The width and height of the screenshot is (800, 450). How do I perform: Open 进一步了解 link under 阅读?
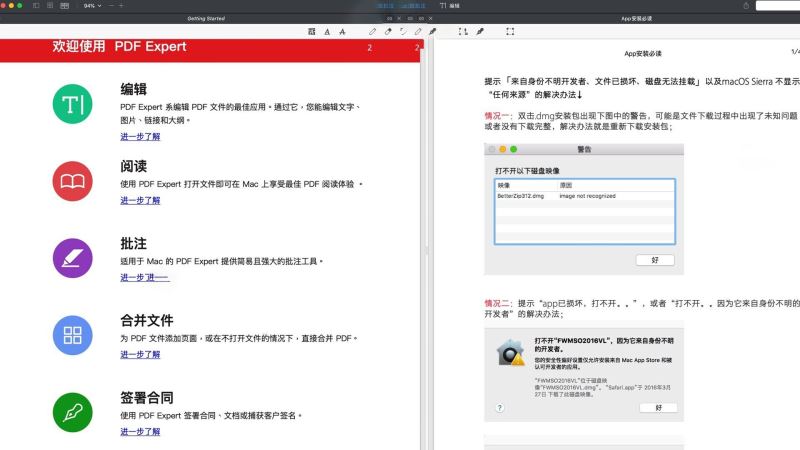pos(140,200)
